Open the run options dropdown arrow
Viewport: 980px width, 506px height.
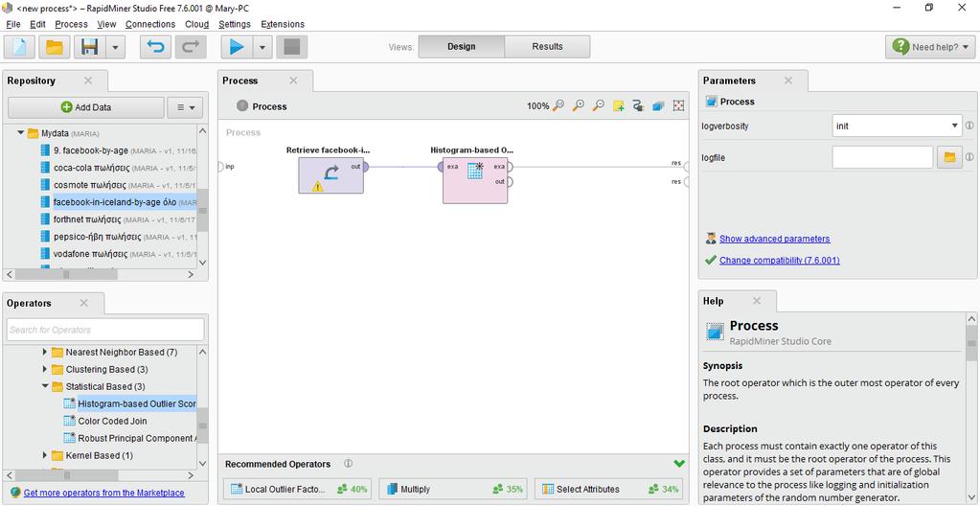(x=262, y=47)
